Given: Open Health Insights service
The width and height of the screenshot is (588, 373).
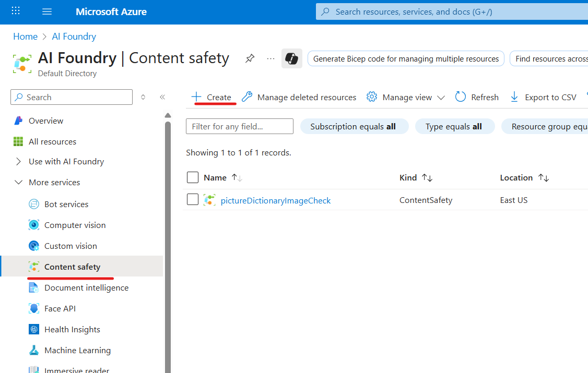Looking at the screenshot, I should 72,330.
